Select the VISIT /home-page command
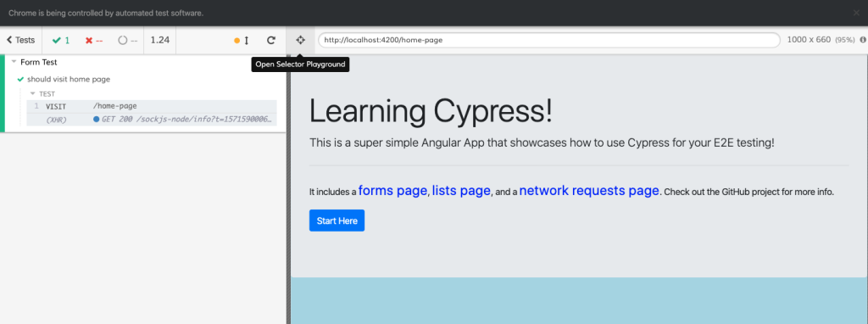 pyautogui.click(x=152, y=106)
